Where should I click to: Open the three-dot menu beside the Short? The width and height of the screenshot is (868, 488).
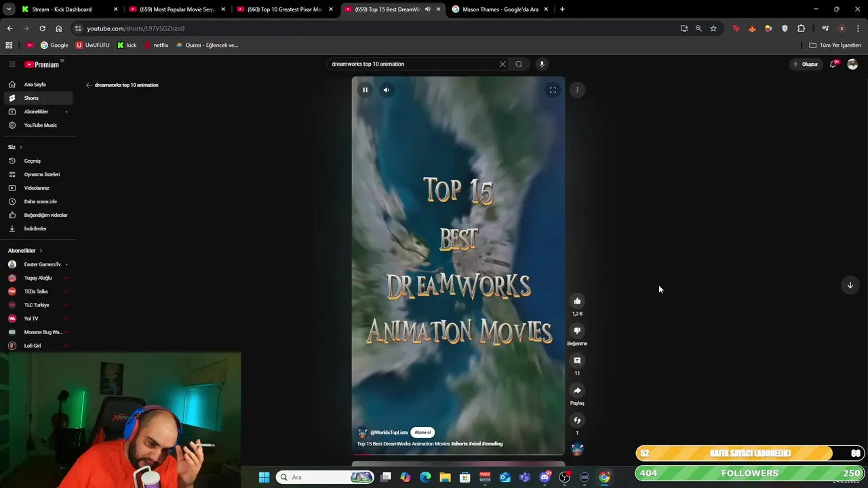[x=577, y=89]
